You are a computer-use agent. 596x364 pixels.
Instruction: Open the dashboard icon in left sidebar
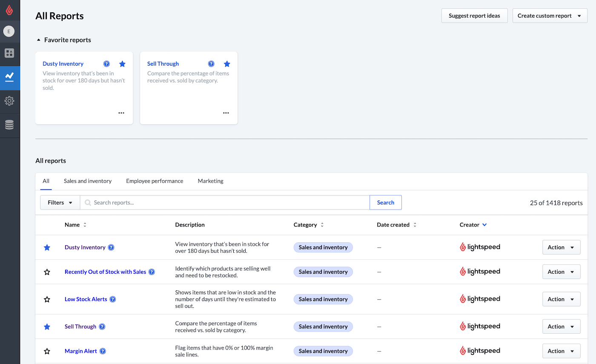pos(9,53)
